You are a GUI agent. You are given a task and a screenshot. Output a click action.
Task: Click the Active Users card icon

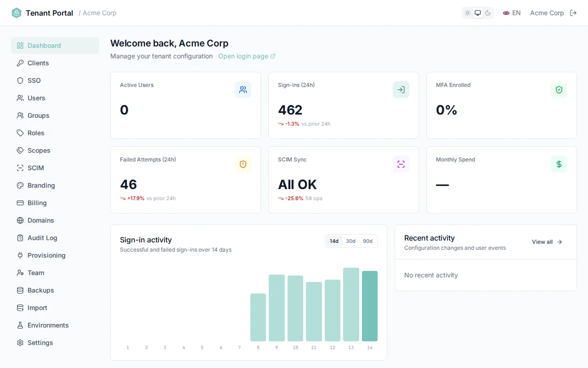(x=243, y=90)
